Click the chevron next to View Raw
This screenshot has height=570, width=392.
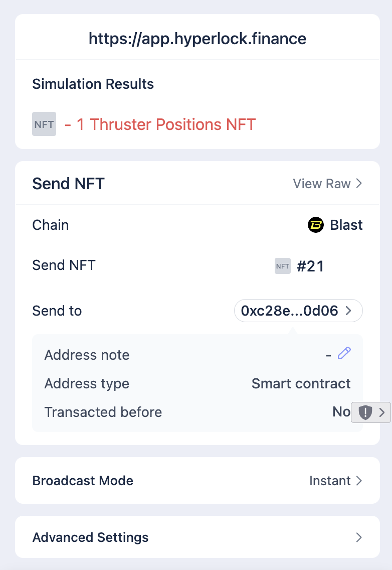[x=359, y=184]
